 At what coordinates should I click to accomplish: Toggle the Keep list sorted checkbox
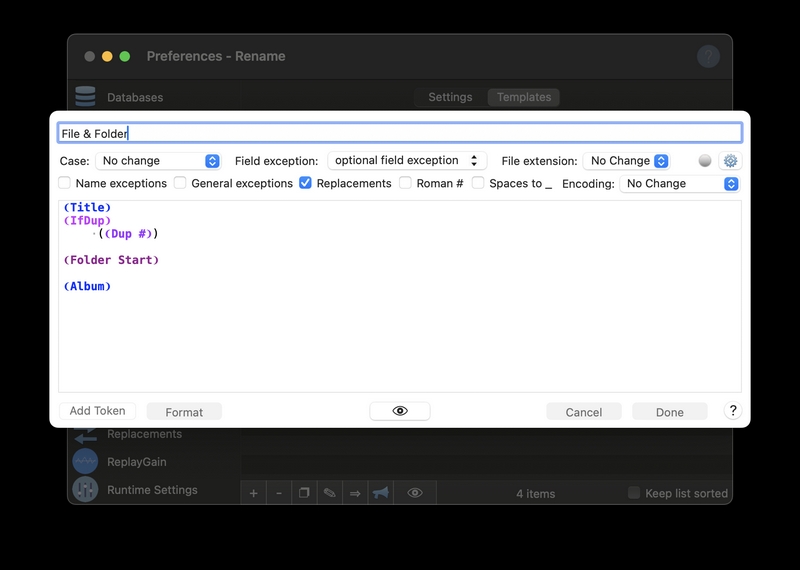[x=634, y=492]
